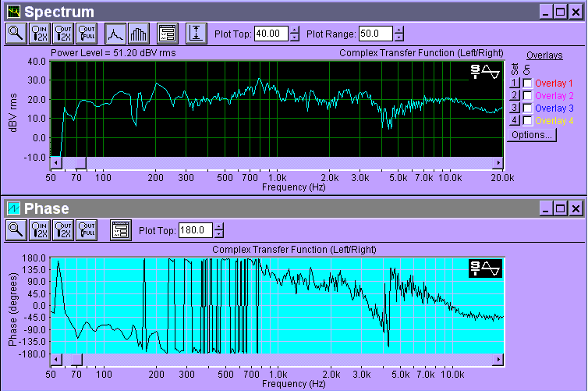This screenshot has width=588, height=391.
Task: Zoom out full on the Spectrum plot
Action: [x=86, y=33]
